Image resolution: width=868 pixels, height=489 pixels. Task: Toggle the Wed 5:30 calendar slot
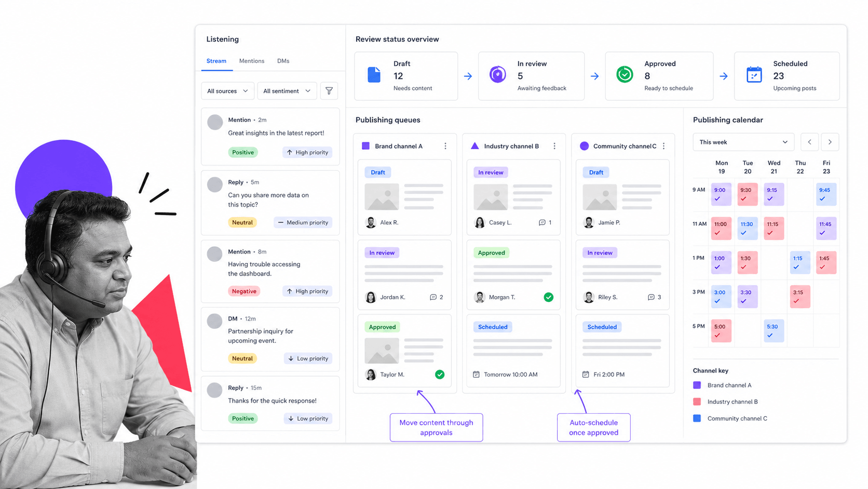[774, 331]
